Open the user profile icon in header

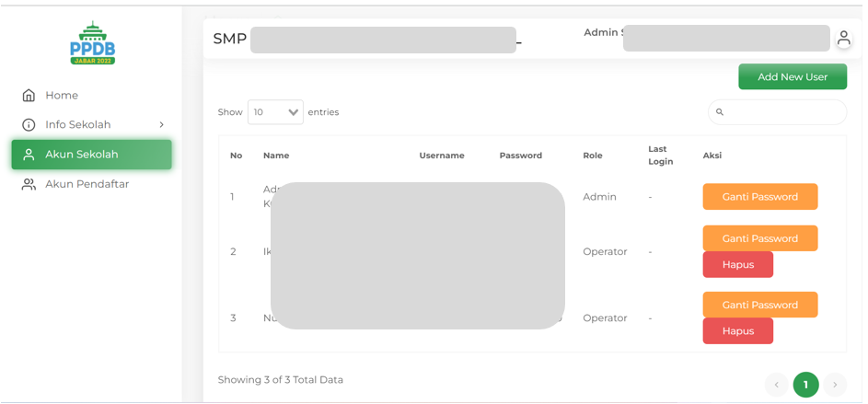pos(843,39)
